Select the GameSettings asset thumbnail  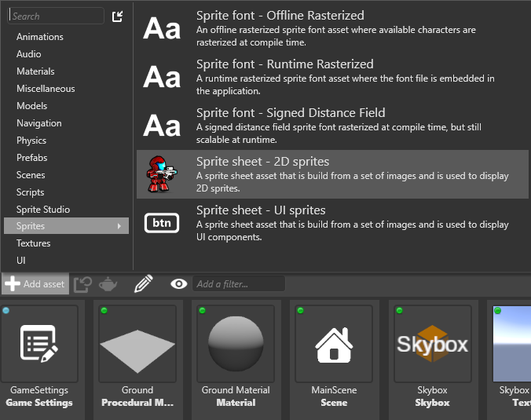(x=39, y=343)
